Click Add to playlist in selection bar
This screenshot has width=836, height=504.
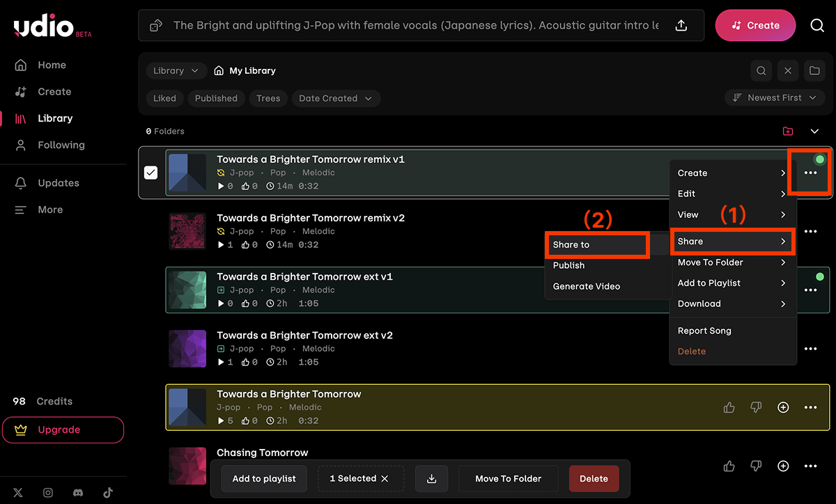click(264, 478)
